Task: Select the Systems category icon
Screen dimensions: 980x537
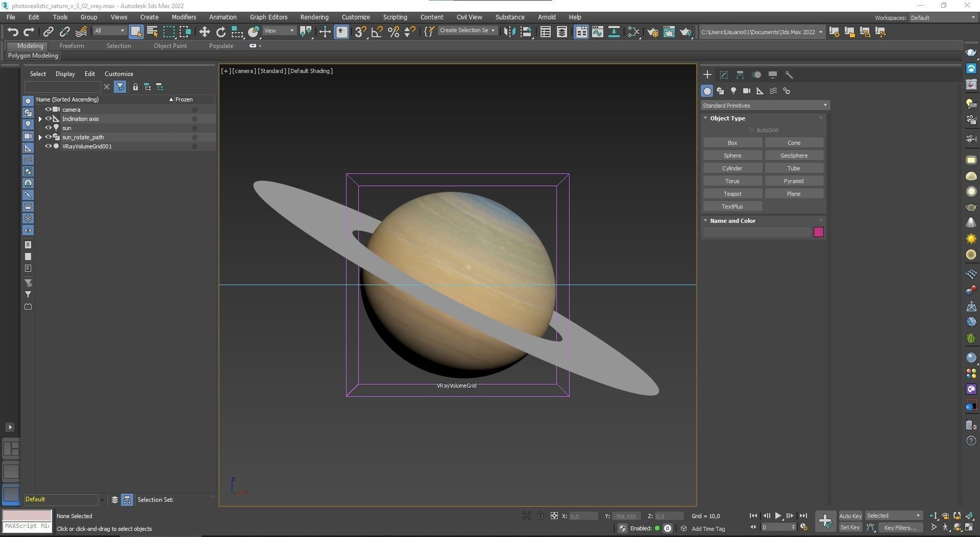Action: (x=787, y=91)
